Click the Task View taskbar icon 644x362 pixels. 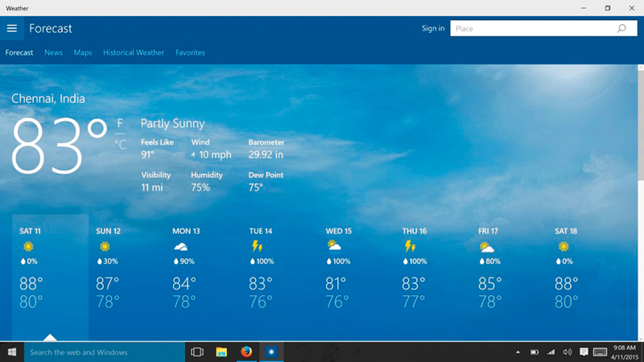click(x=196, y=352)
